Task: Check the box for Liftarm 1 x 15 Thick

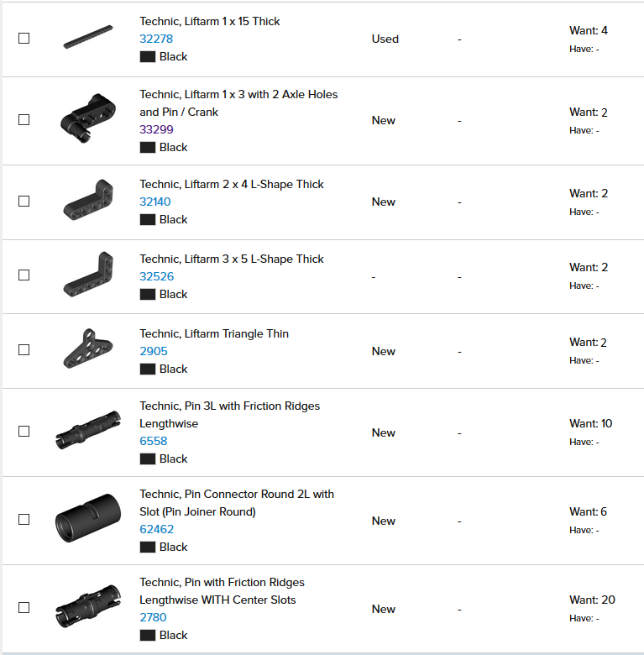Action: pyautogui.click(x=24, y=39)
